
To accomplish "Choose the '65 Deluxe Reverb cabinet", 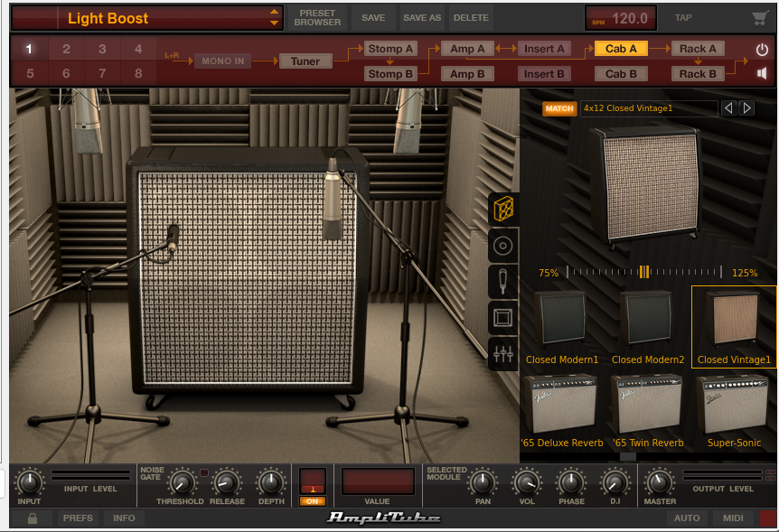I will click(562, 411).
